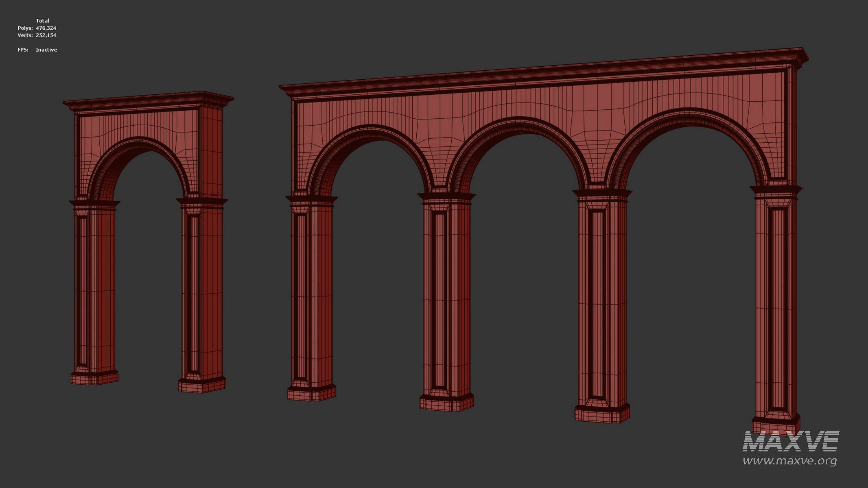Click the leftmost pillar of triple arch
Image resolution: width=868 pixels, height=488 pixels.
[311, 297]
